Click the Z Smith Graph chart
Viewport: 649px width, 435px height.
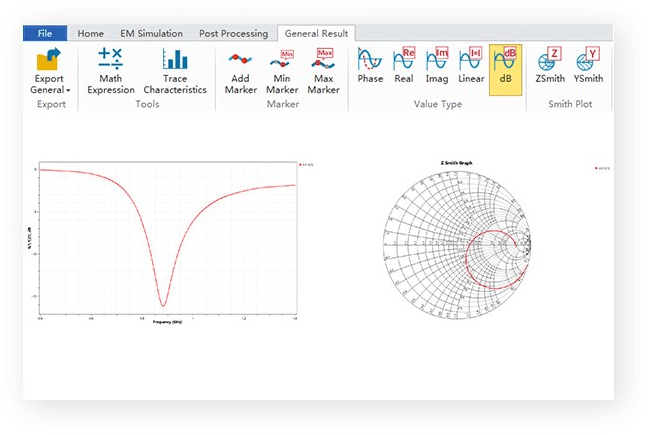point(457,245)
